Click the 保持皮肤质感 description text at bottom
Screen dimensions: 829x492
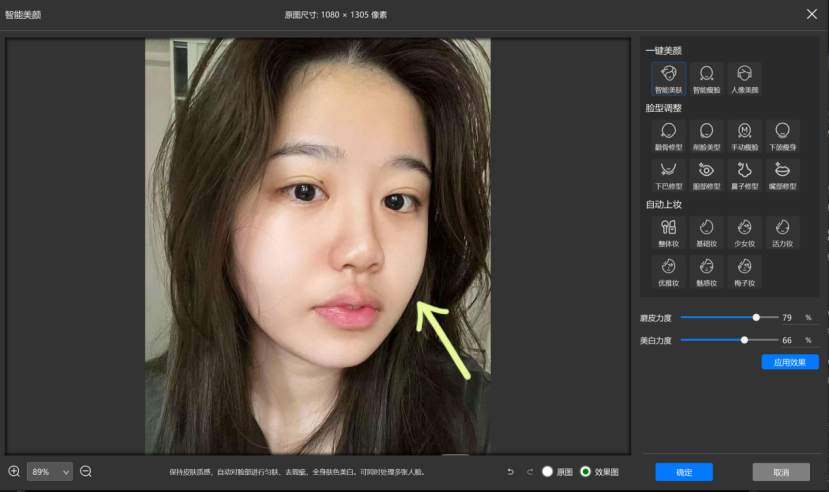[x=297, y=472]
